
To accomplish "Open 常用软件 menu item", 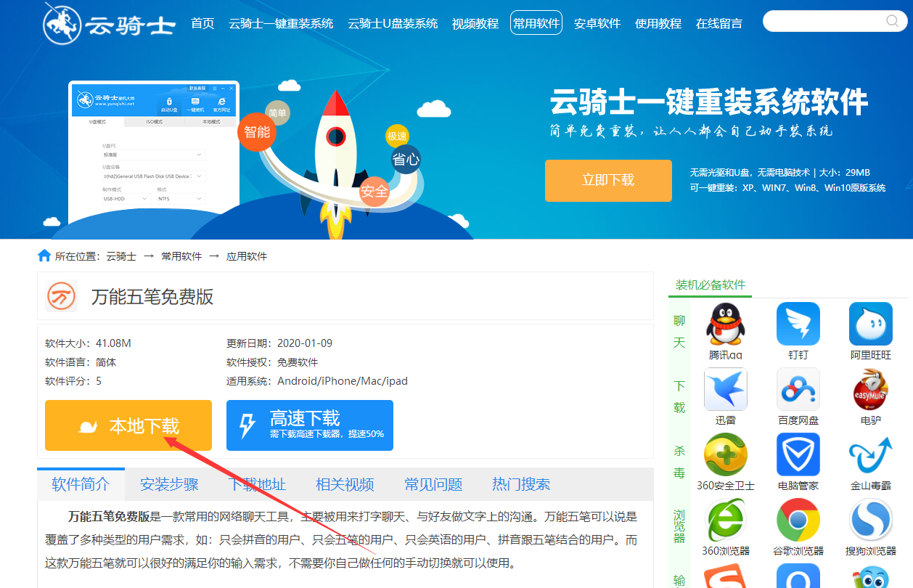I will 536,23.
